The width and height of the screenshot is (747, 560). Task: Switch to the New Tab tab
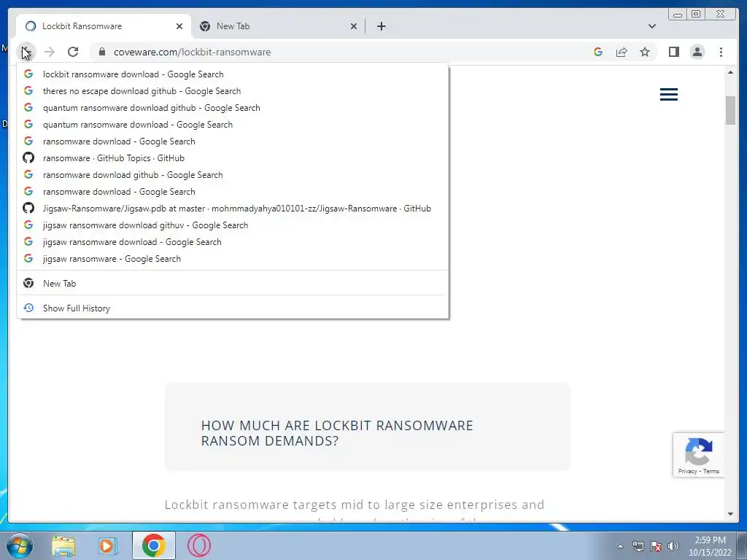[x=278, y=26]
